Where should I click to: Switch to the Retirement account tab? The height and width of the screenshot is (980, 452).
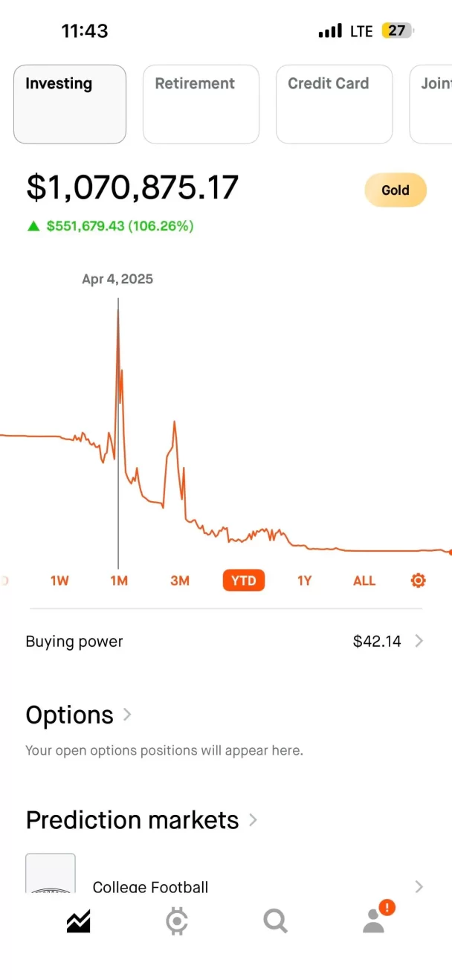(201, 104)
